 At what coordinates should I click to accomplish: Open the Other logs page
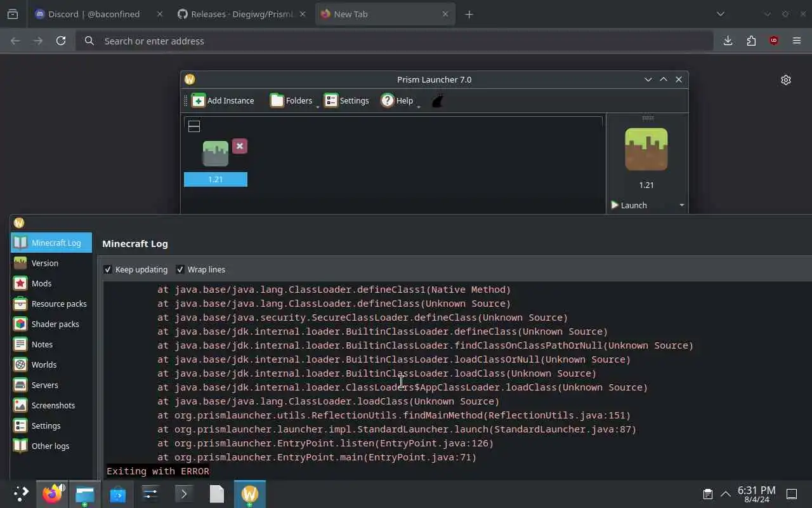click(51, 446)
